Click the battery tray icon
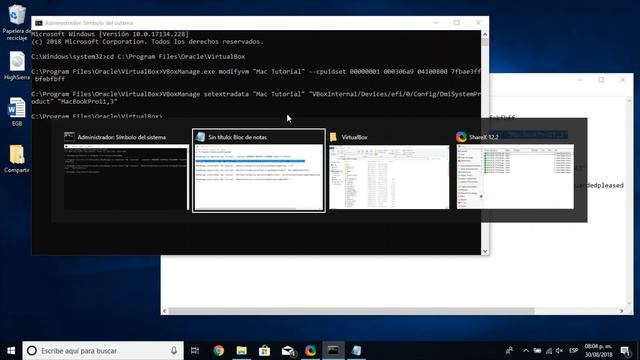 [x=537, y=351]
